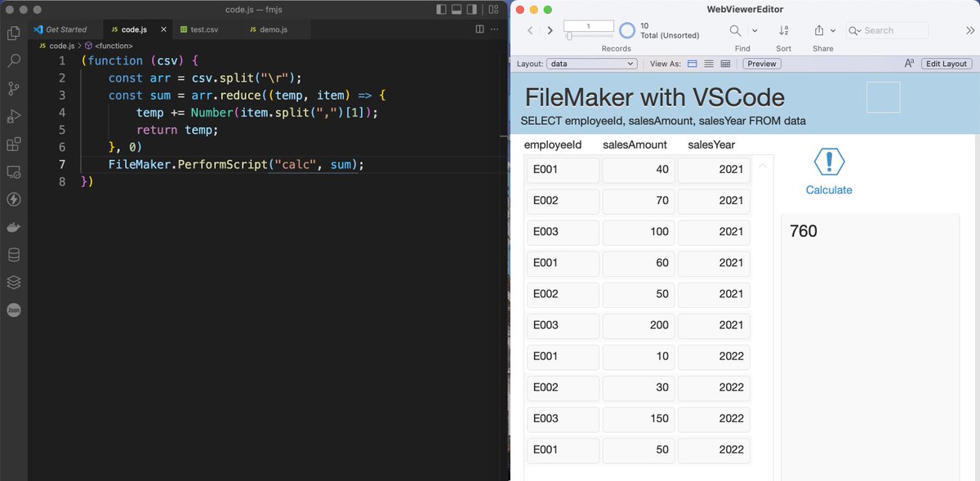
Task: Click salesAmount cell showing 30
Action: [x=639, y=388]
